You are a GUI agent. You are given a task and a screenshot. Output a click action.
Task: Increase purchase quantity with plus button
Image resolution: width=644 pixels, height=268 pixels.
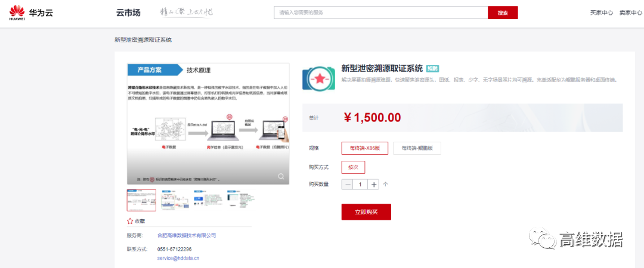(374, 185)
